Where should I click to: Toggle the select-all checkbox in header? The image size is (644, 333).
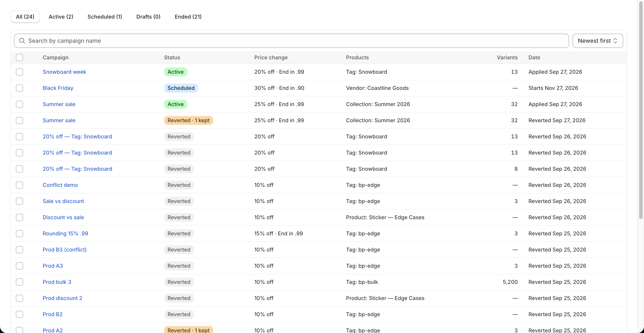[x=19, y=58]
